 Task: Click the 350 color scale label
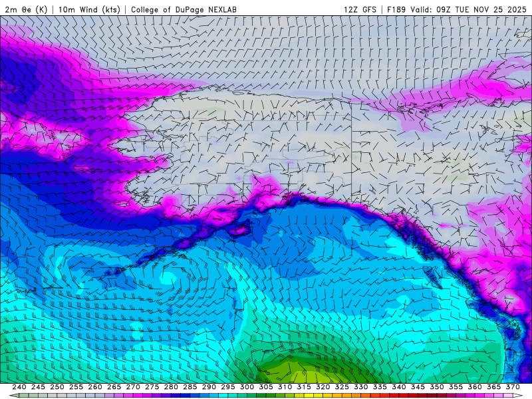pyautogui.click(x=437, y=387)
